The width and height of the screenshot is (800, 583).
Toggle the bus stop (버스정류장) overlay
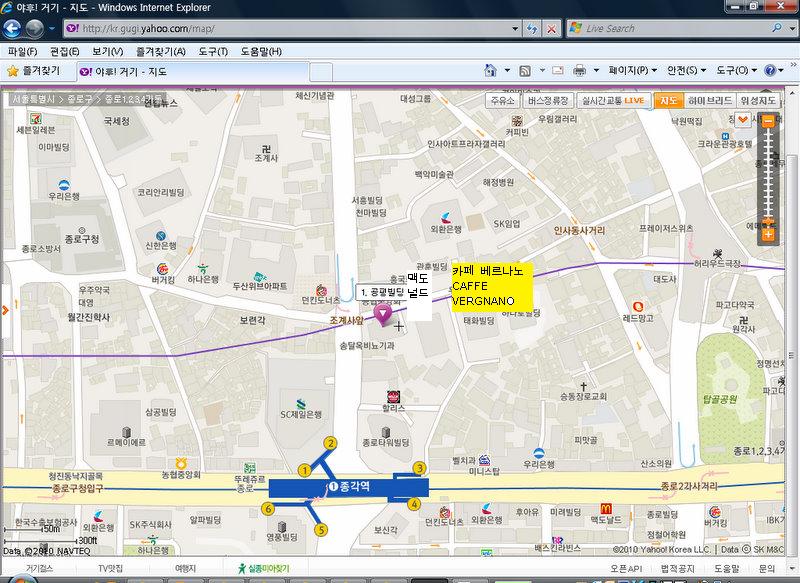coord(547,100)
